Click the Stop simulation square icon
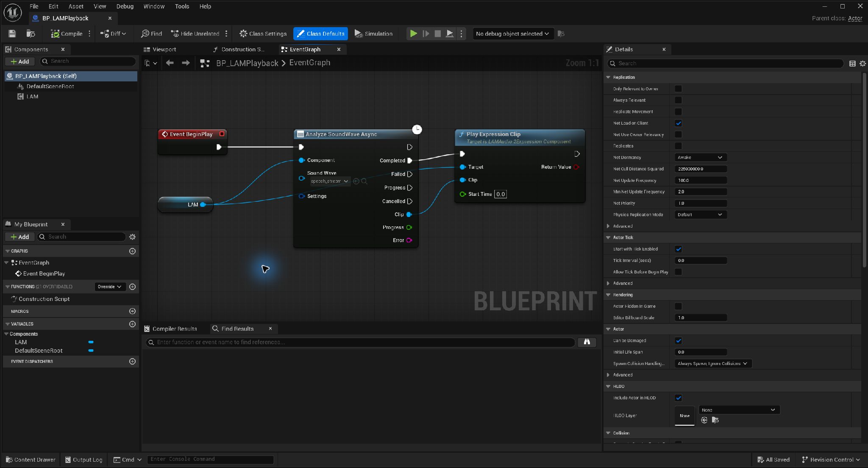 [x=438, y=33]
